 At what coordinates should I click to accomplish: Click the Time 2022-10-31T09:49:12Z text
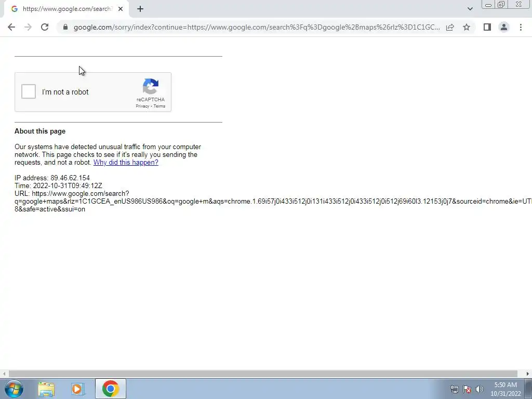(x=58, y=185)
